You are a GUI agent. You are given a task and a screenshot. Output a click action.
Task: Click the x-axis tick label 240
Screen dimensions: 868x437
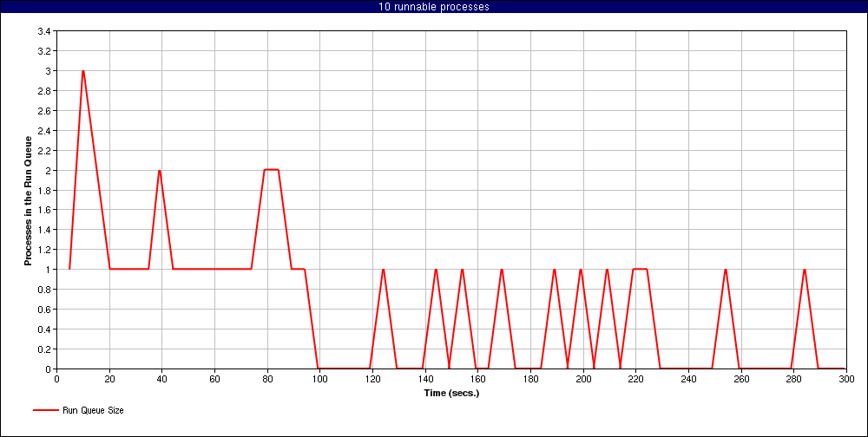688,379
